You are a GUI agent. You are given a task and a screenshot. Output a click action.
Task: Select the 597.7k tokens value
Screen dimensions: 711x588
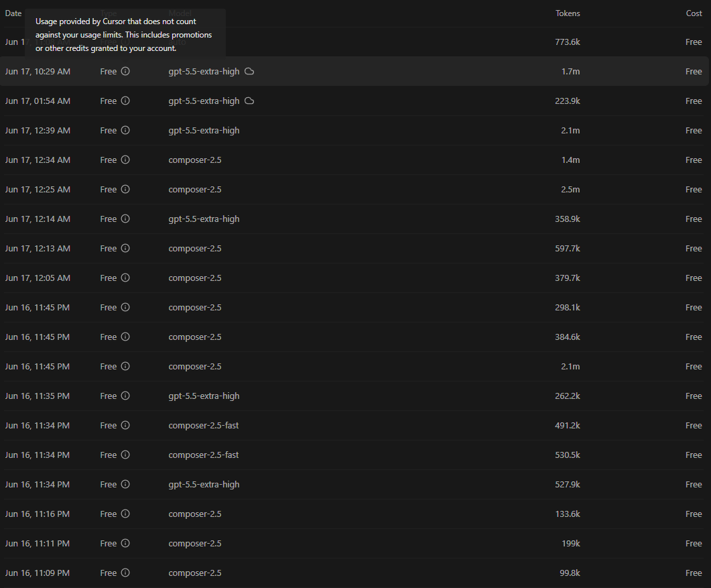pyautogui.click(x=568, y=248)
